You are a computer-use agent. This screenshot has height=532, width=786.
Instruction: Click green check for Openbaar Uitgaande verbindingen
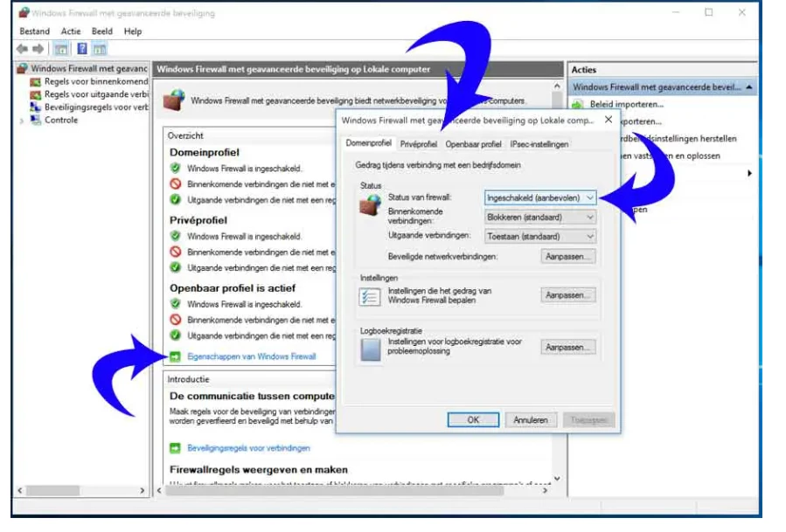[x=175, y=335]
